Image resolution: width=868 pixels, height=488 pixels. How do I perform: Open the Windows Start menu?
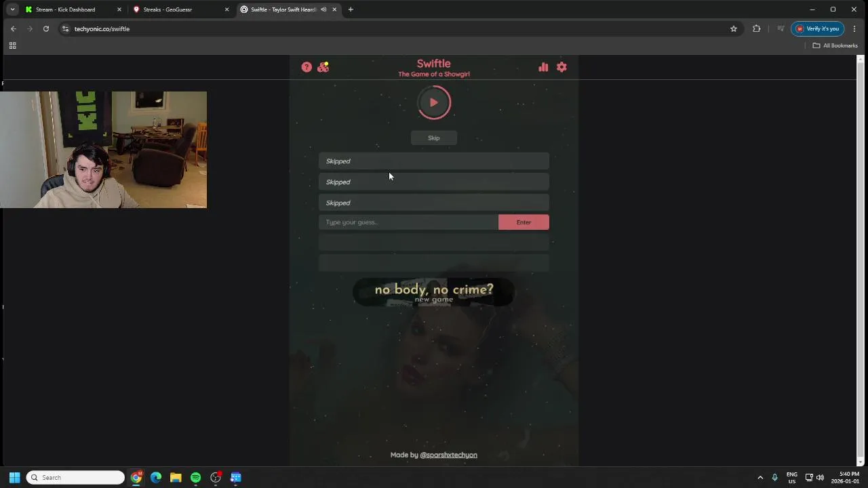[14, 477]
